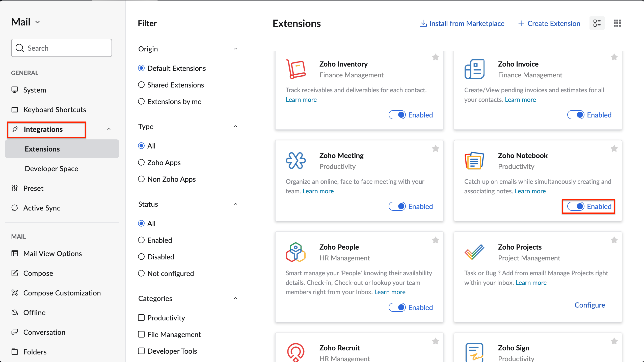
Task: Click the Zoho Meeting app icon
Action: pyautogui.click(x=296, y=161)
